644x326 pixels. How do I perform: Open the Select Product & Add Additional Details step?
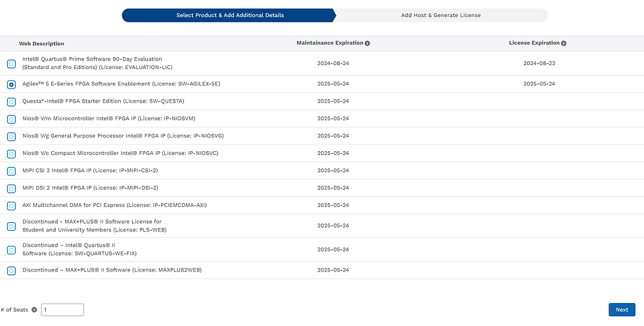pos(229,15)
